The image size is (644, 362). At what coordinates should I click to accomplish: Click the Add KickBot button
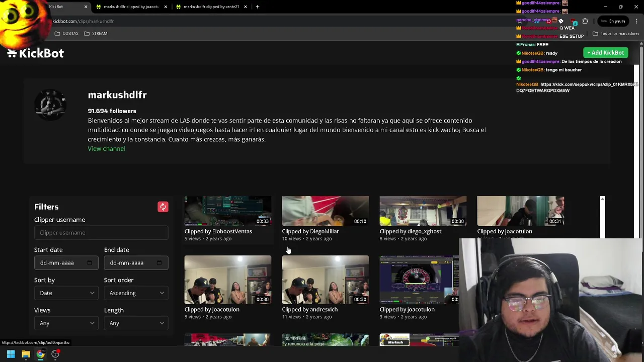[x=606, y=53]
